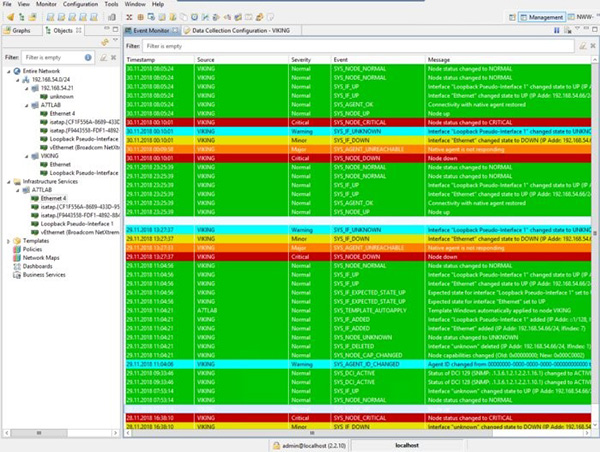Pause the Event Monitor refresh
Image resolution: width=600 pixels, height=452 pixels.
[x=557, y=30]
